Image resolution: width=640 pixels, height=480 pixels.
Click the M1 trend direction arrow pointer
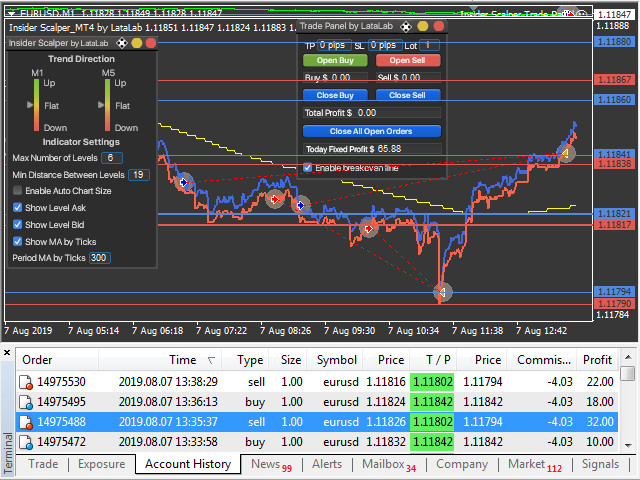(x=30, y=105)
